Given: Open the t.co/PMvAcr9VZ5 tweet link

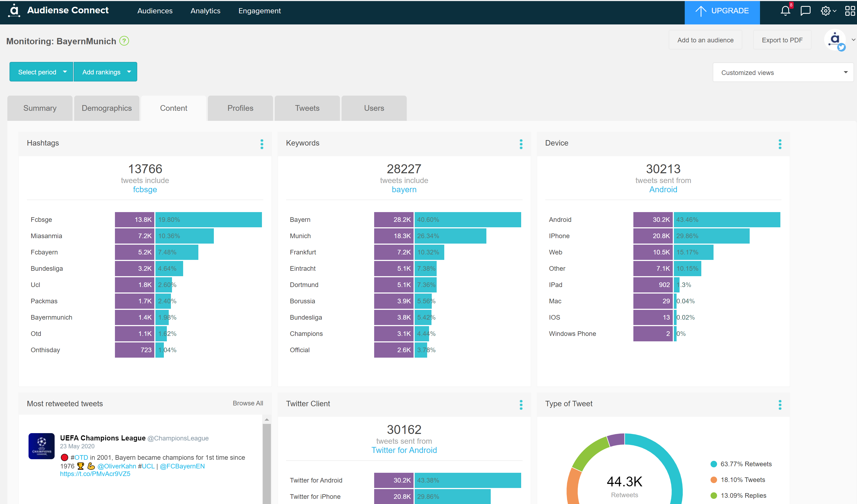Looking at the screenshot, I should coord(95,474).
